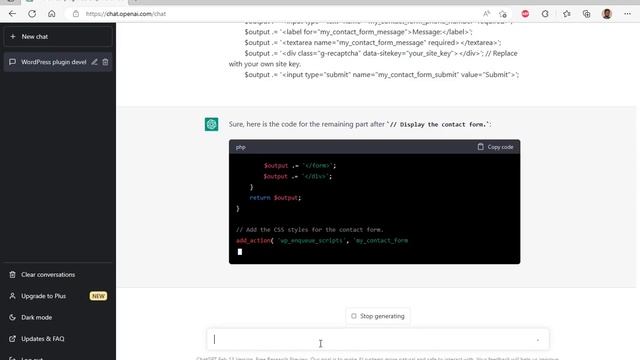Click the NEW badge beside Upgrade to Plus
The height and width of the screenshot is (360, 640).
[98, 296]
